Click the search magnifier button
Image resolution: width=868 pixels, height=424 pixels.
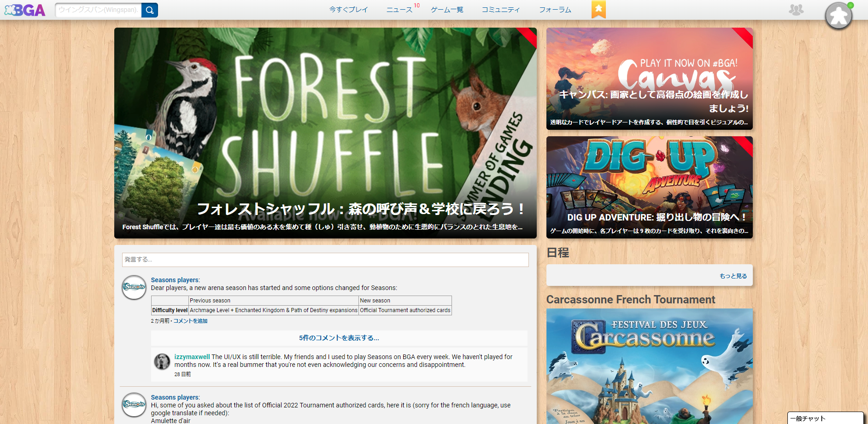[150, 10]
